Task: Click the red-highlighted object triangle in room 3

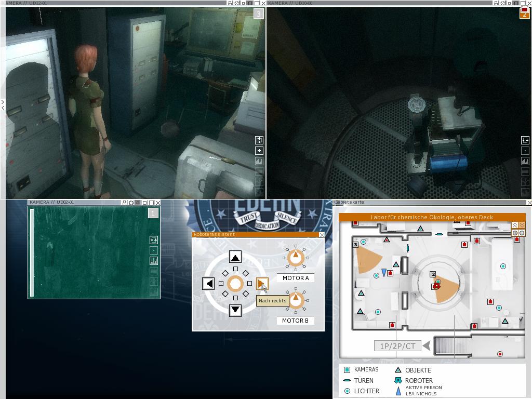Action: pyautogui.click(x=387, y=240)
